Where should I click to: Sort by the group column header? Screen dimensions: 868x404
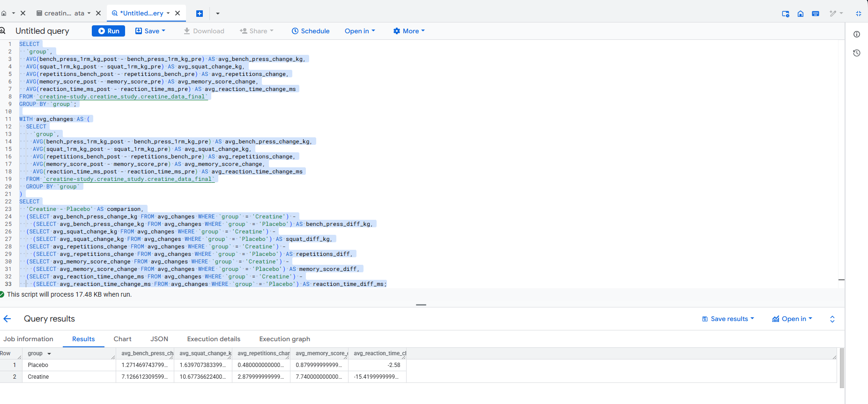35,353
